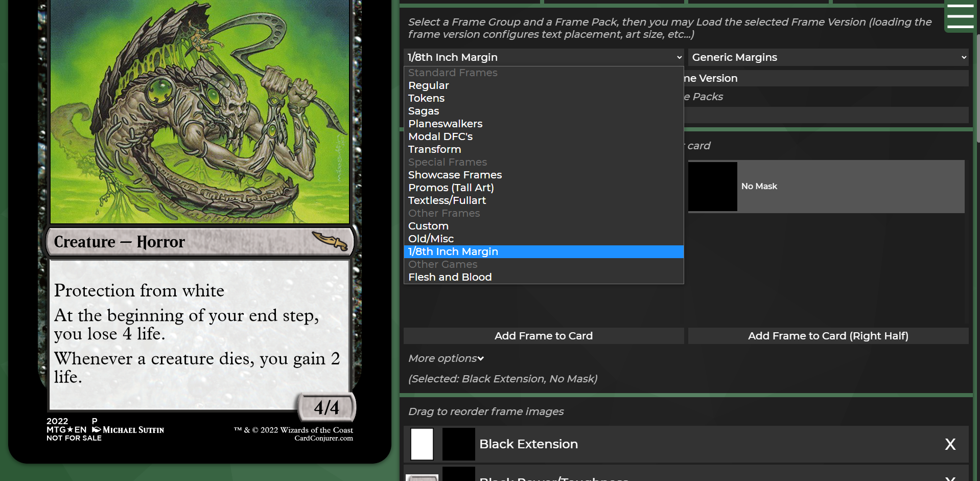
Task: Click the dagger set symbol on card
Action: [x=330, y=240]
